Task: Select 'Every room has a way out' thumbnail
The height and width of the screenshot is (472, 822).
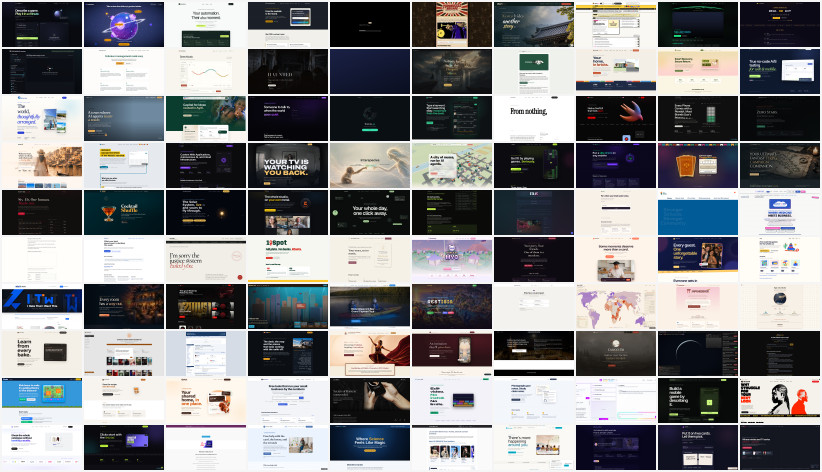Action: coord(124,307)
